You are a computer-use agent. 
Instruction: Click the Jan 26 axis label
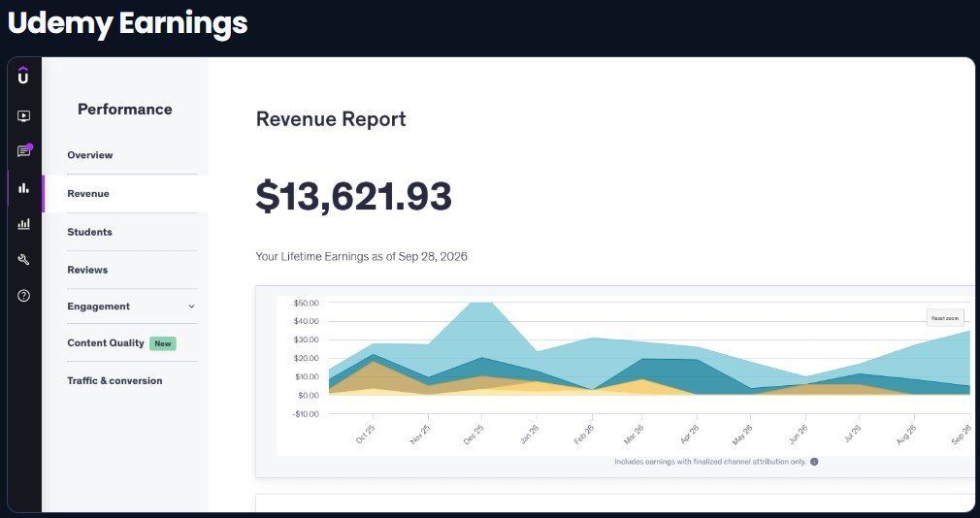click(x=528, y=435)
